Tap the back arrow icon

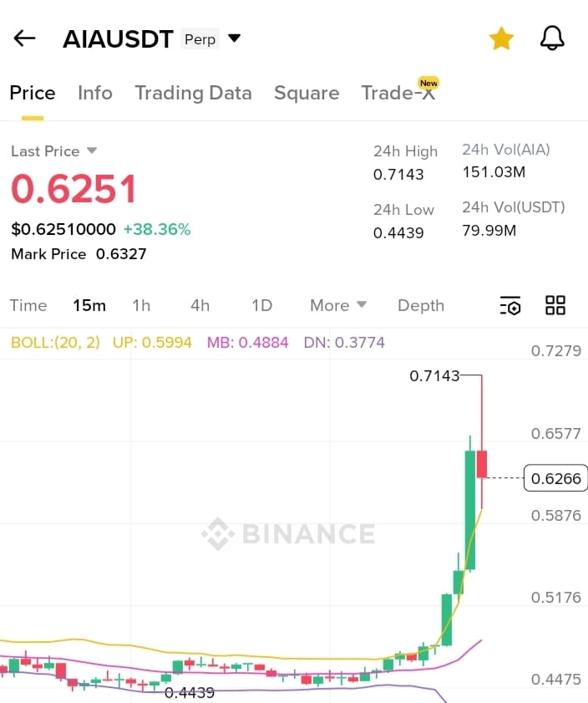[x=24, y=38]
